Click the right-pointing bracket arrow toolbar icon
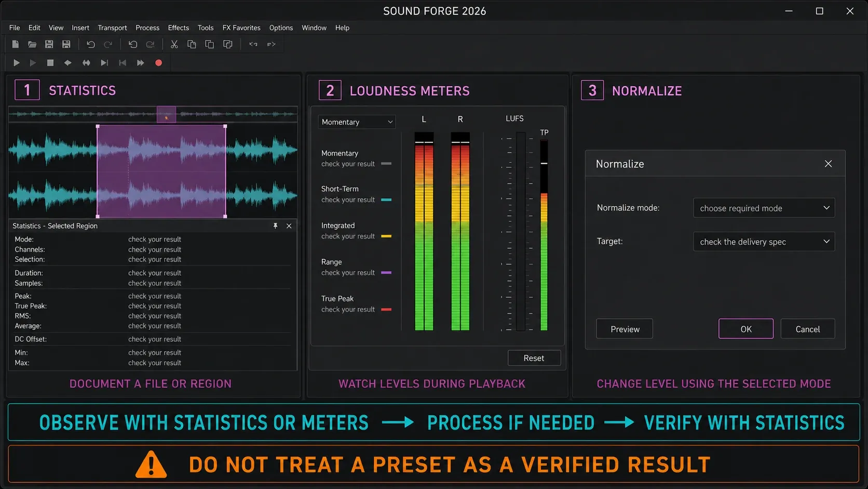Image resolution: width=868 pixels, height=489 pixels. click(272, 44)
